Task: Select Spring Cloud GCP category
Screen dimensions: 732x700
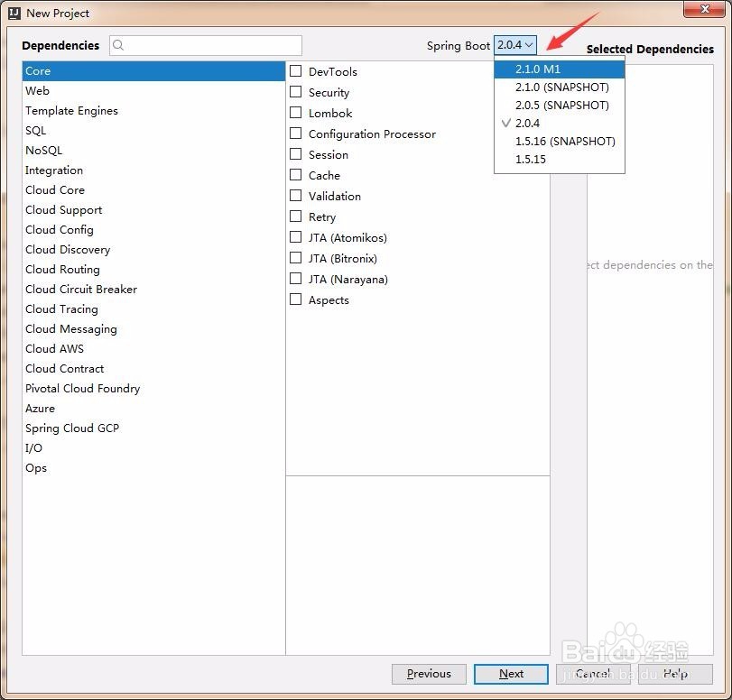Action: 153,428
